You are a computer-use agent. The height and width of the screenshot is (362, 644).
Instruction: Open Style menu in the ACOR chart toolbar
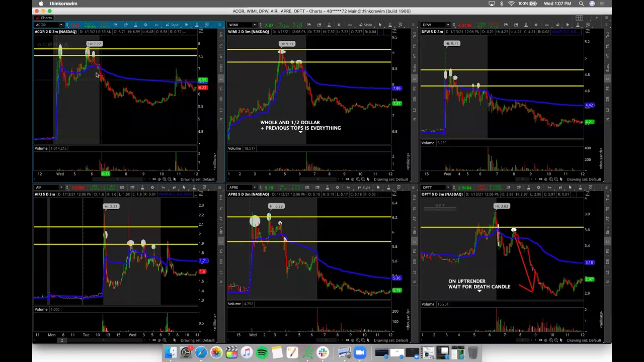click(173, 25)
